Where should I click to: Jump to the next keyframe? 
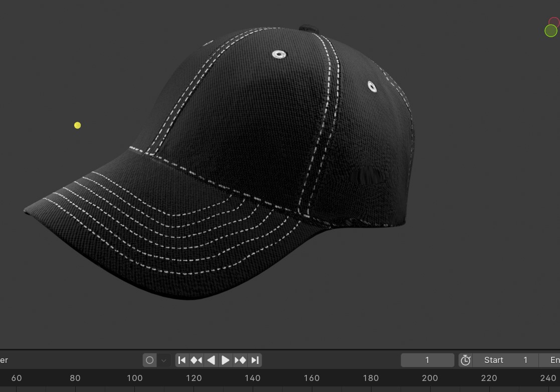(x=240, y=360)
